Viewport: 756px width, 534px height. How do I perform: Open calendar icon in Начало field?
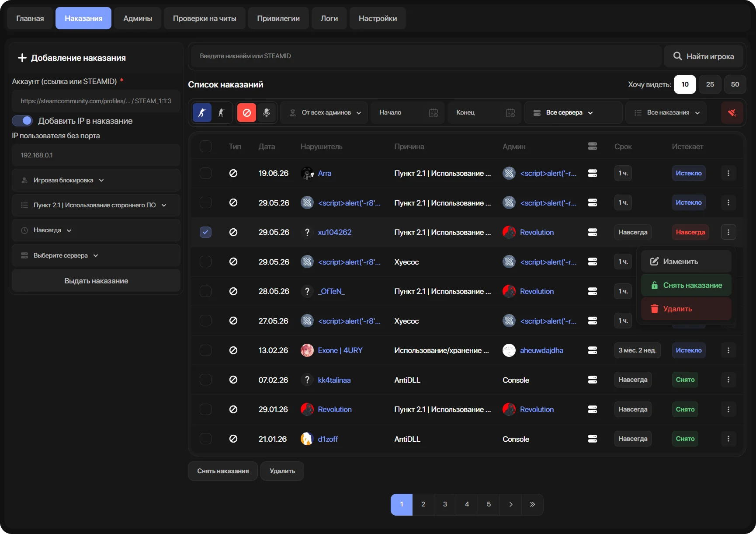tap(433, 113)
